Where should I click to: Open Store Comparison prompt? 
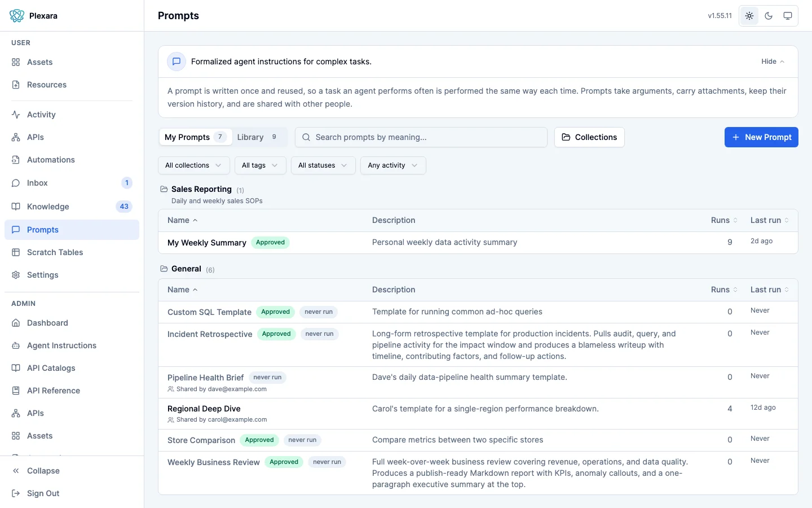201,440
